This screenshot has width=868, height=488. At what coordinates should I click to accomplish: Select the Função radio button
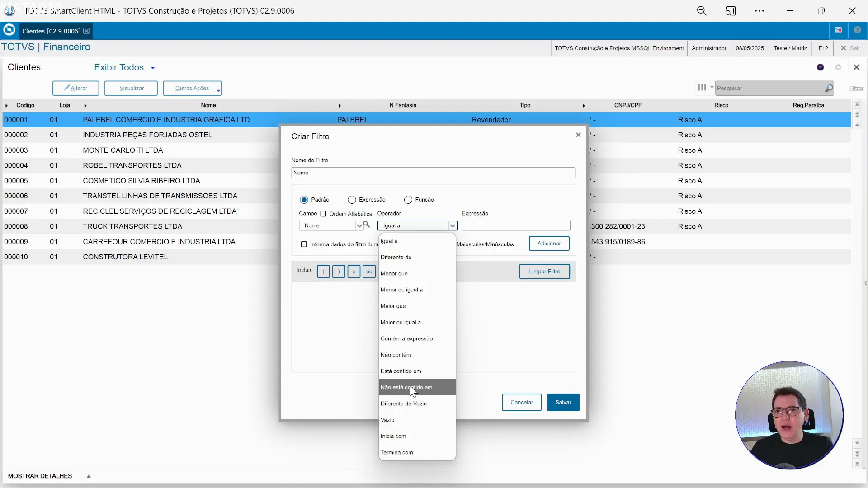tap(408, 200)
